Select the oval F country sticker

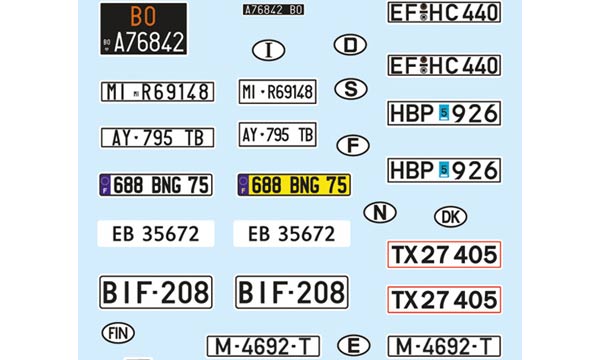click(x=353, y=145)
